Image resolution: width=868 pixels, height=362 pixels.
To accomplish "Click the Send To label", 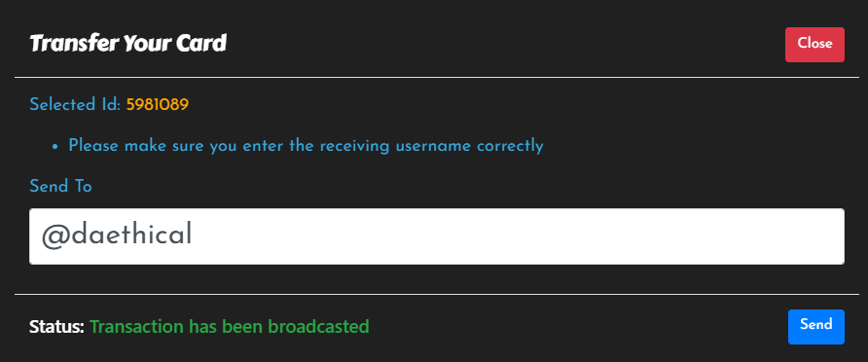I will (x=60, y=187).
